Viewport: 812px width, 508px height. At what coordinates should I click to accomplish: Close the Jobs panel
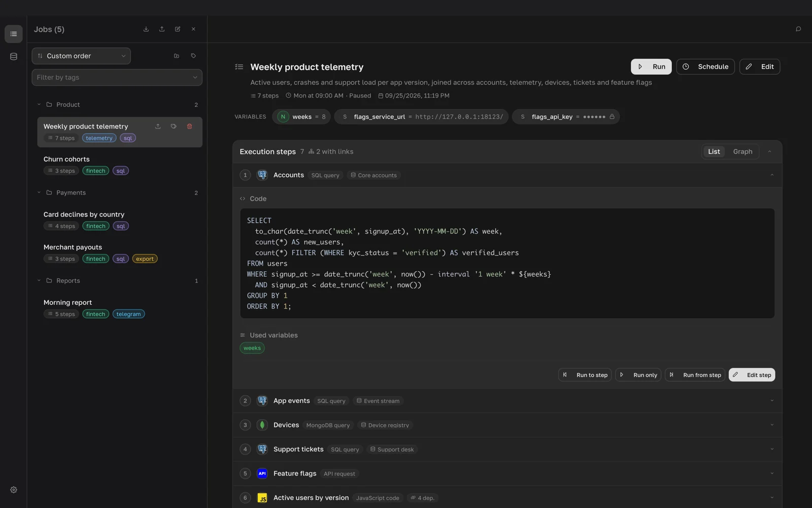point(193,29)
